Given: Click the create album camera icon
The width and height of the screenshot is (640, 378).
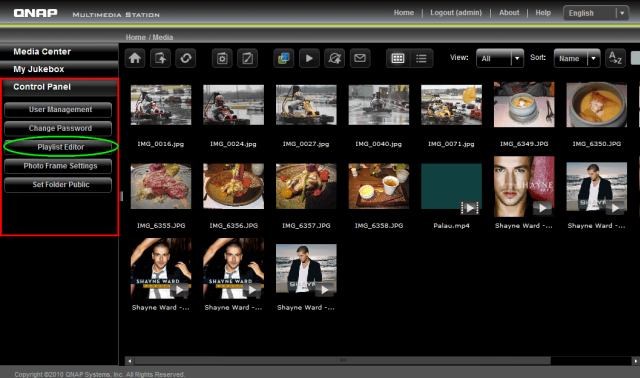Looking at the screenshot, I should coord(222,58).
